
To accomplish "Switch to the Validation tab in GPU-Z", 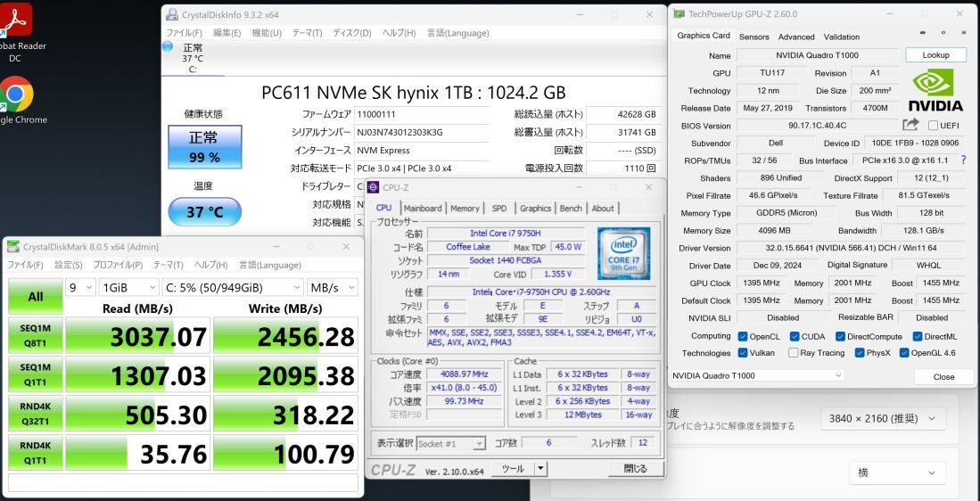I will coord(841,37).
